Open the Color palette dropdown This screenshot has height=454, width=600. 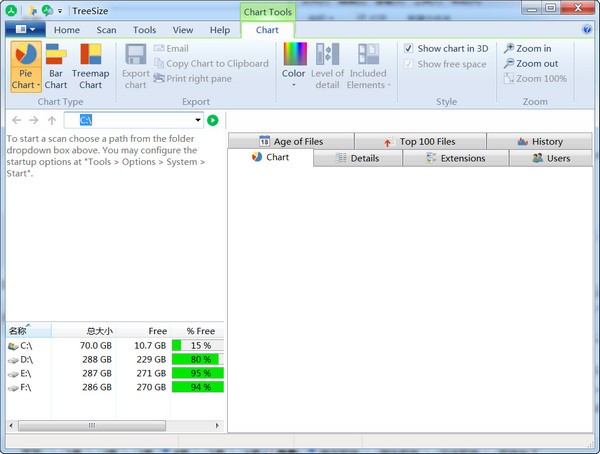pyautogui.click(x=294, y=65)
